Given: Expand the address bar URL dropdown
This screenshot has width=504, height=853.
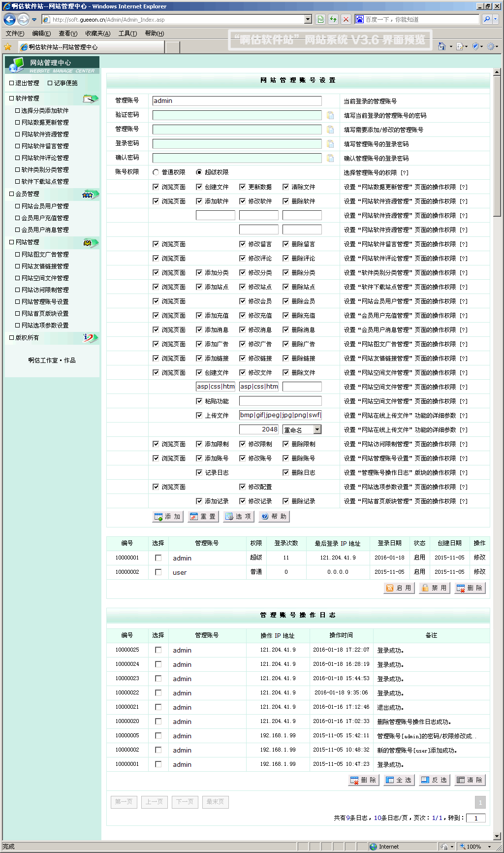Looking at the screenshot, I should (x=308, y=19).
